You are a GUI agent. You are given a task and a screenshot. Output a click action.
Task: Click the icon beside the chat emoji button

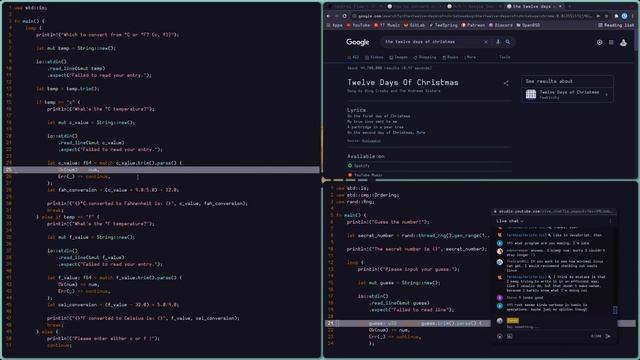(510, 336)
